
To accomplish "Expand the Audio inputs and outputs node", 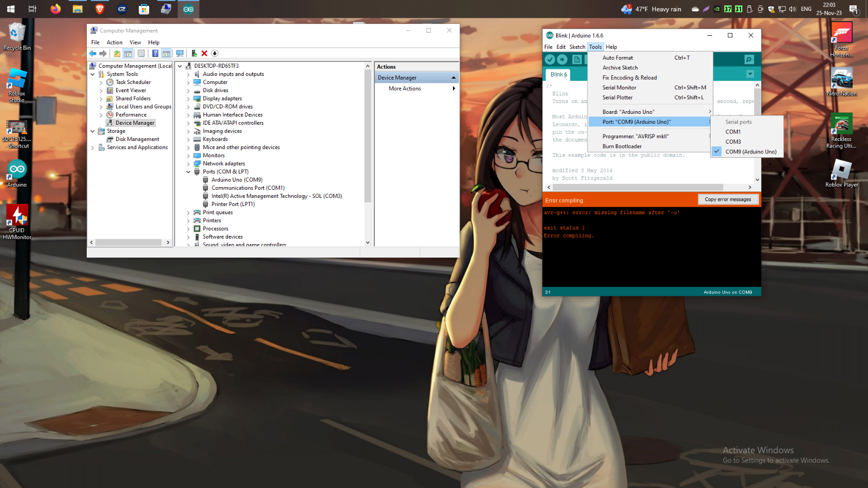I will coord(188,74).
